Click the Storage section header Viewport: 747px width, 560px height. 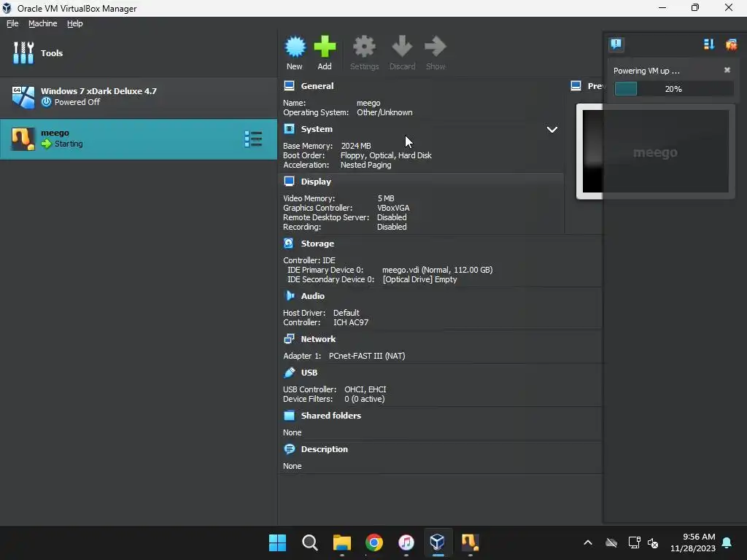coord(317,244)
